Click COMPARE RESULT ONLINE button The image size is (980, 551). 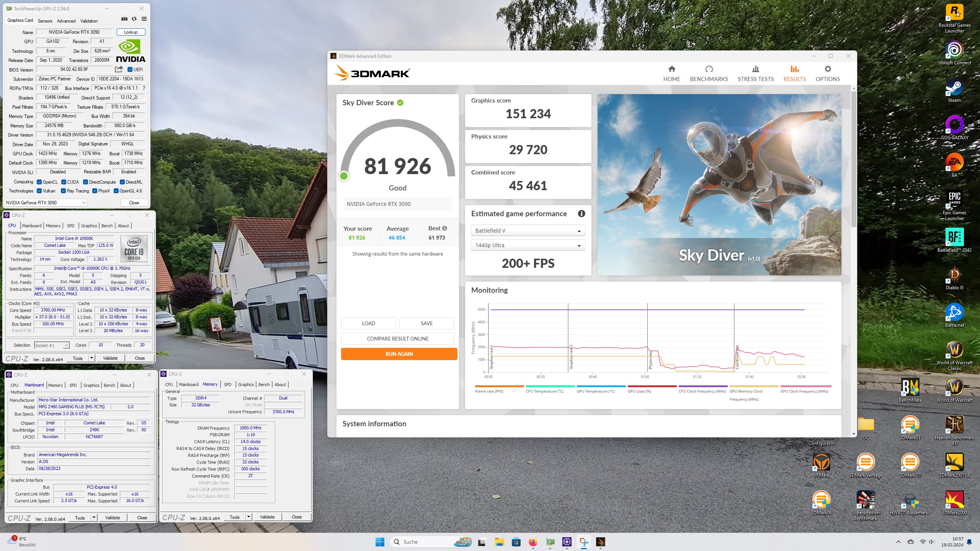click(x=397, y=339)
